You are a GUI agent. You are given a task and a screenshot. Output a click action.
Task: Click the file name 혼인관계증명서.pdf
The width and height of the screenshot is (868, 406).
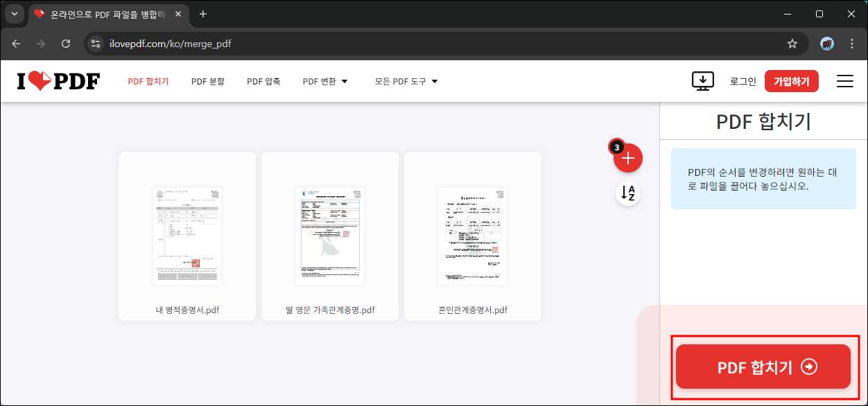coord(473,310)
